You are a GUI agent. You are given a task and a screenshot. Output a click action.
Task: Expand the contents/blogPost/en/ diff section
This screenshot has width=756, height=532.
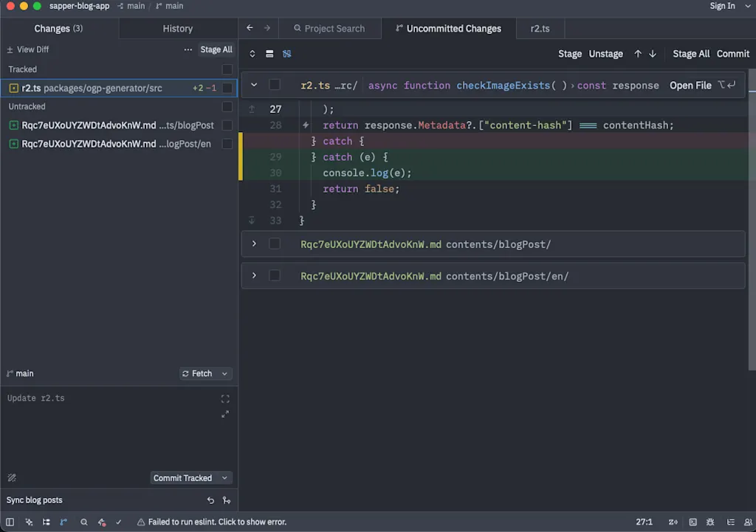pos(254,276)
